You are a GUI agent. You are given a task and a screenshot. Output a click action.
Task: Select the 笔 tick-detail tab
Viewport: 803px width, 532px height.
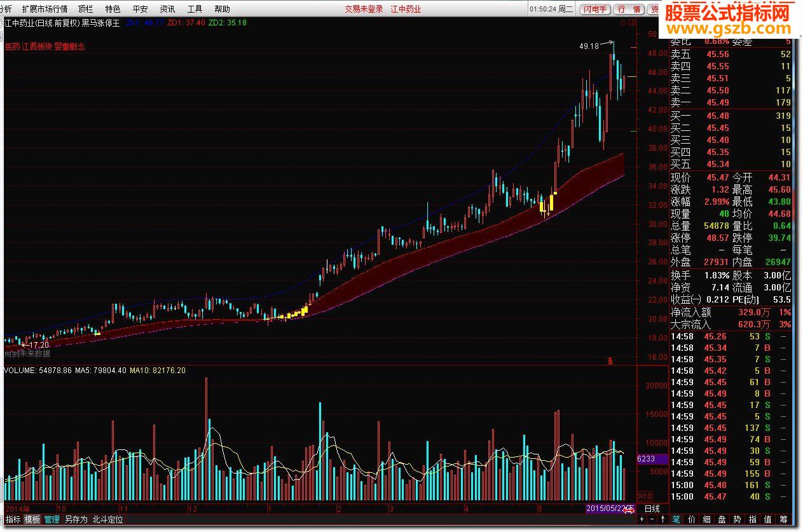pyautogui.click(x=676, y=519)
